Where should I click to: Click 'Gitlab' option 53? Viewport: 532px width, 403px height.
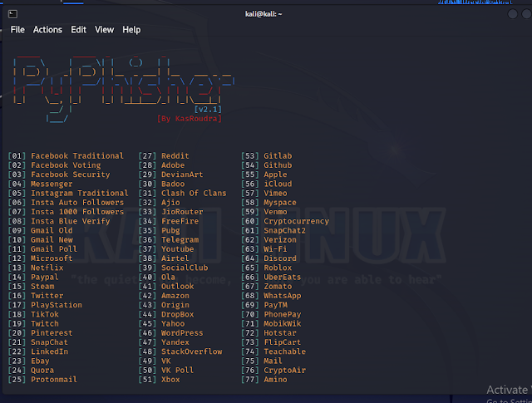pos(278,155)
